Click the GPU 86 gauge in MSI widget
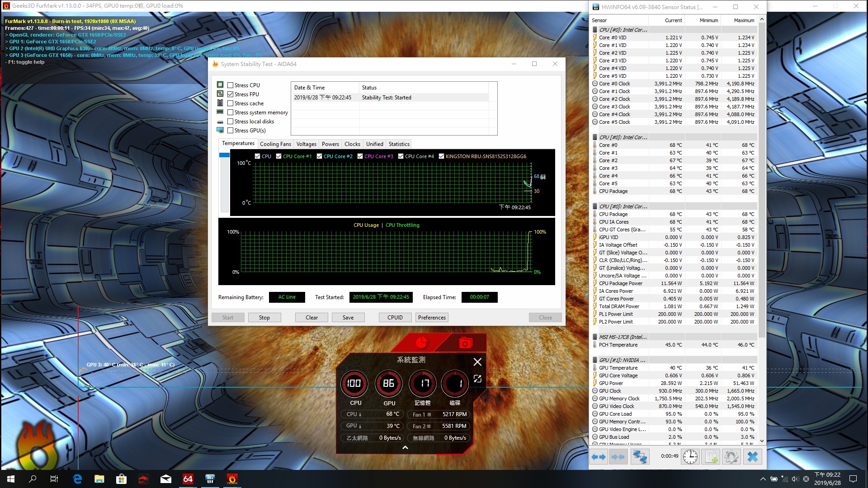Viewport: 868px width, 488px height. [389, 383]
